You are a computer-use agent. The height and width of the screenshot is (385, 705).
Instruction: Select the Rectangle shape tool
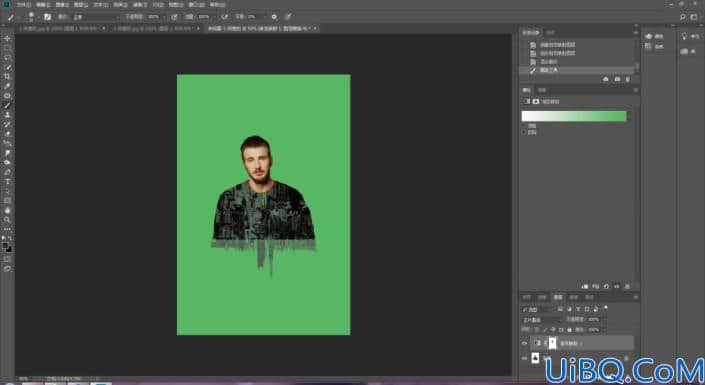coord(7,201)
